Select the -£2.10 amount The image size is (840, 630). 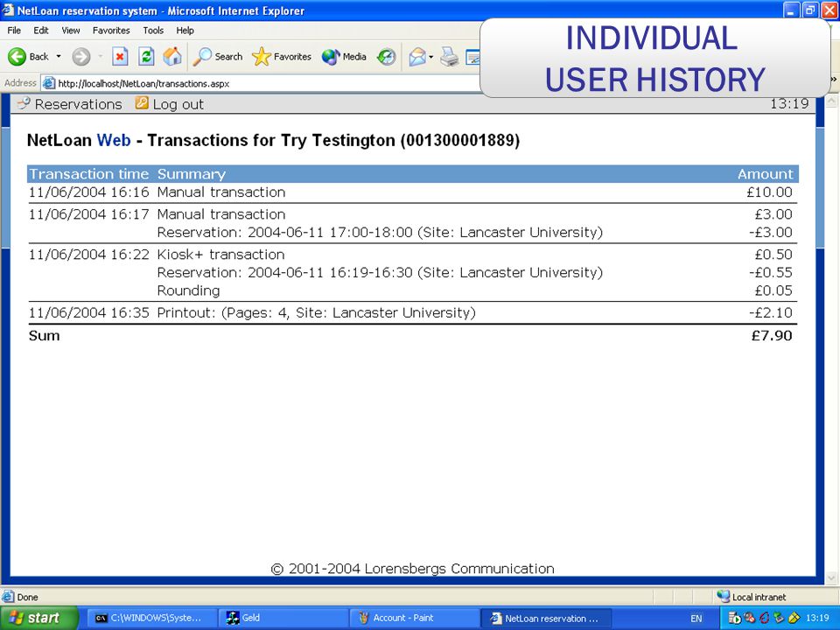coord(770,313)
